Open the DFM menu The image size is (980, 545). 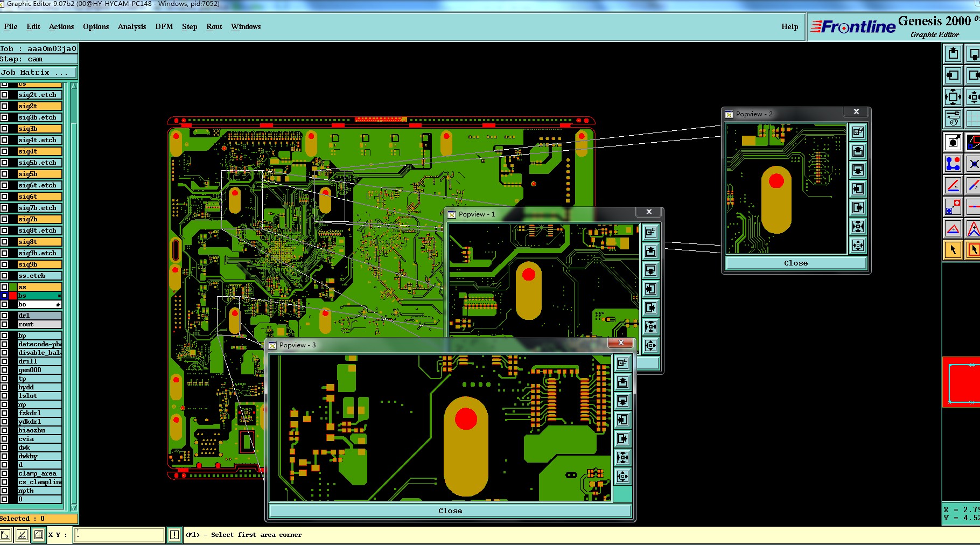pos(164,26)
